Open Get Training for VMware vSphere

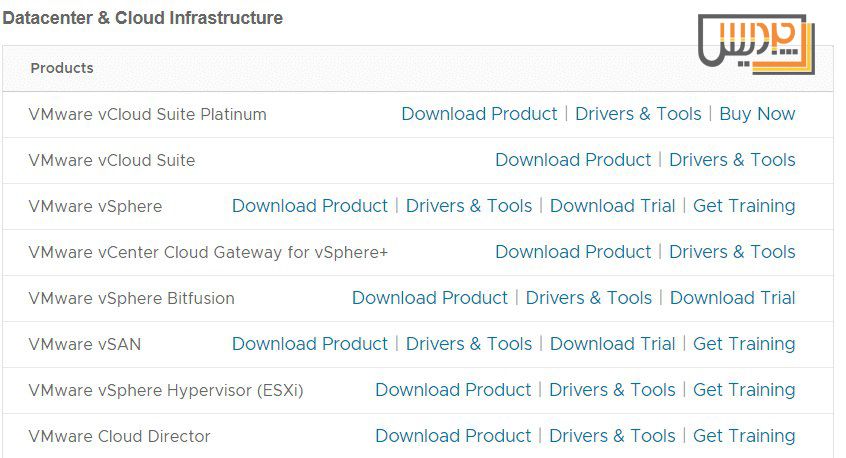click(x=744, y=206)
